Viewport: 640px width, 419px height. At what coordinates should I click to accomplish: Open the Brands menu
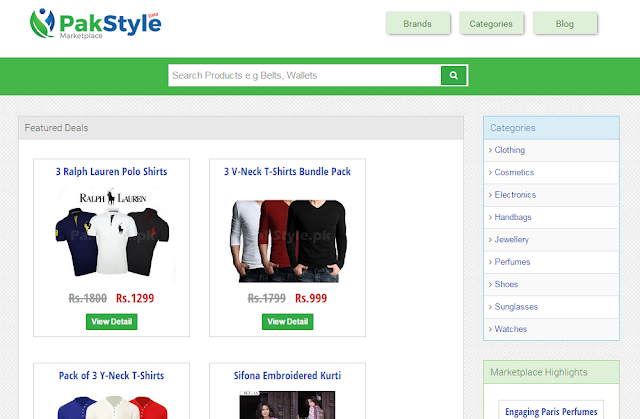418,24
